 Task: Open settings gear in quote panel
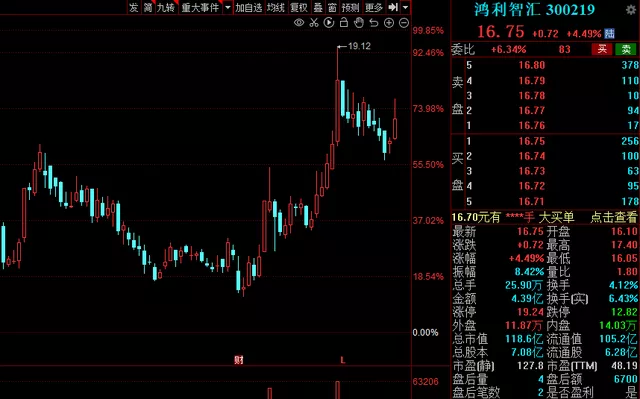coord(631,10)
